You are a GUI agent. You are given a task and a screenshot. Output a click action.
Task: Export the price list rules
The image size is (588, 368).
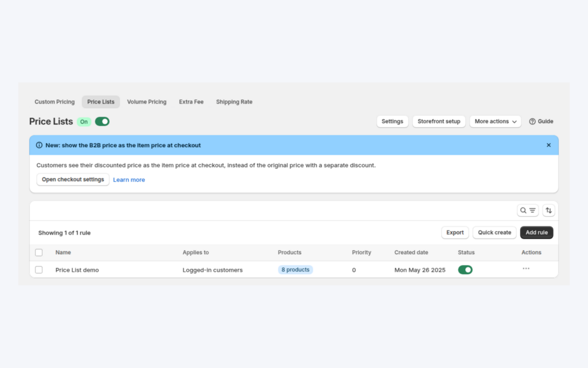click(x=455, y=232)
